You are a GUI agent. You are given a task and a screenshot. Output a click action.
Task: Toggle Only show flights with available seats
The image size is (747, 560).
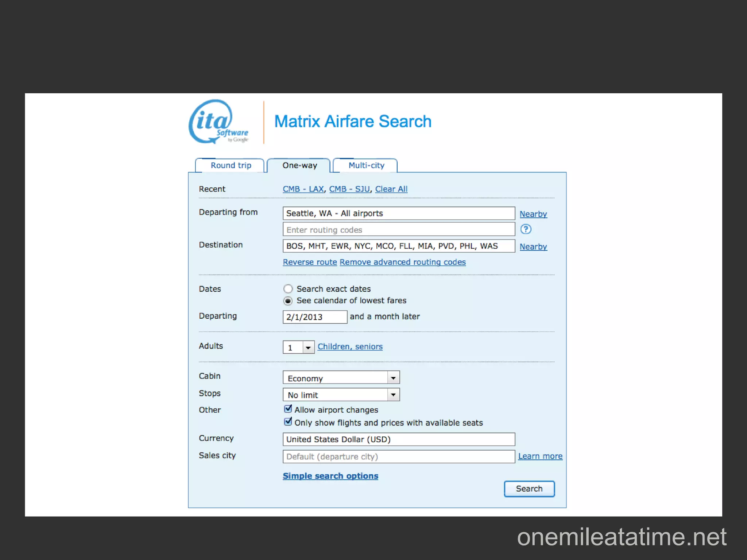pos(288,422)
